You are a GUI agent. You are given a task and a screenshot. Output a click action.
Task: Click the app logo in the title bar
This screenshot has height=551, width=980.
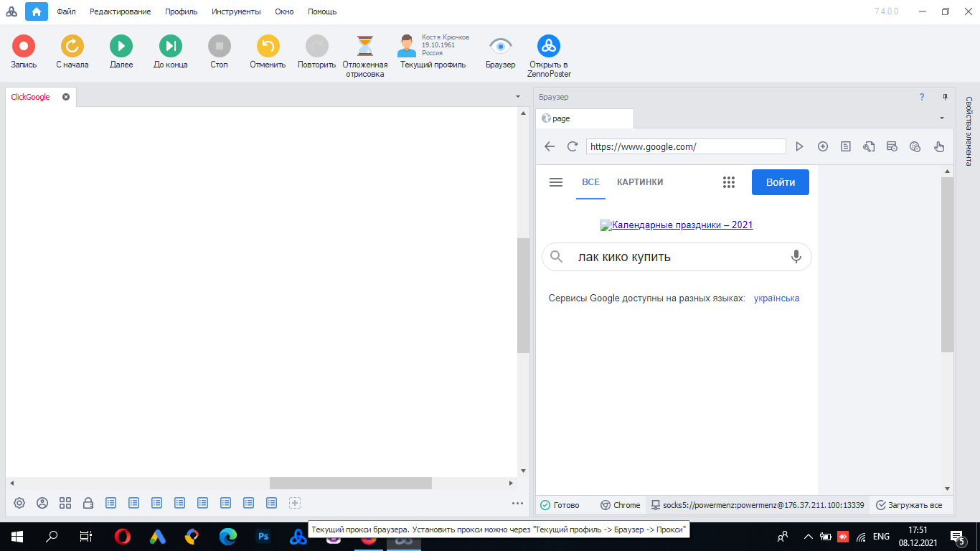(x=11, y=11)
